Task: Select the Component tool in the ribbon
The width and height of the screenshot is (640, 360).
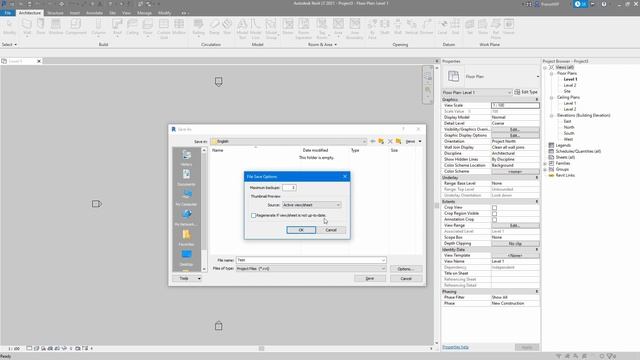Action: tap(76, 27)
